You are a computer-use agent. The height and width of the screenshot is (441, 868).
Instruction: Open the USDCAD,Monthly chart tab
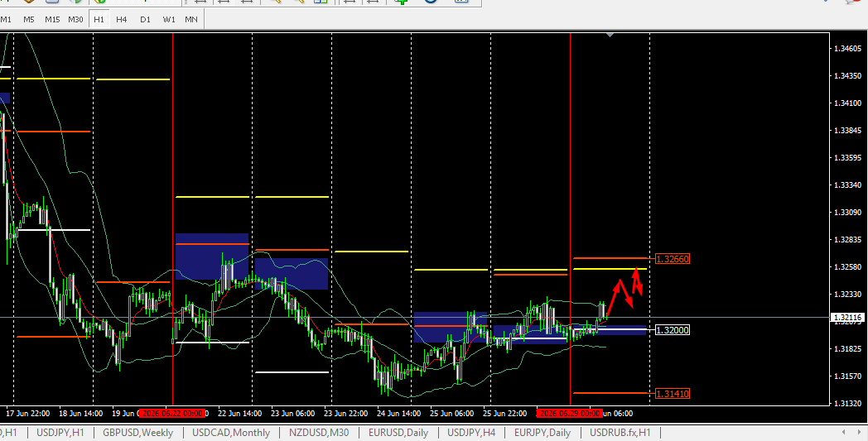coord(231,433)
